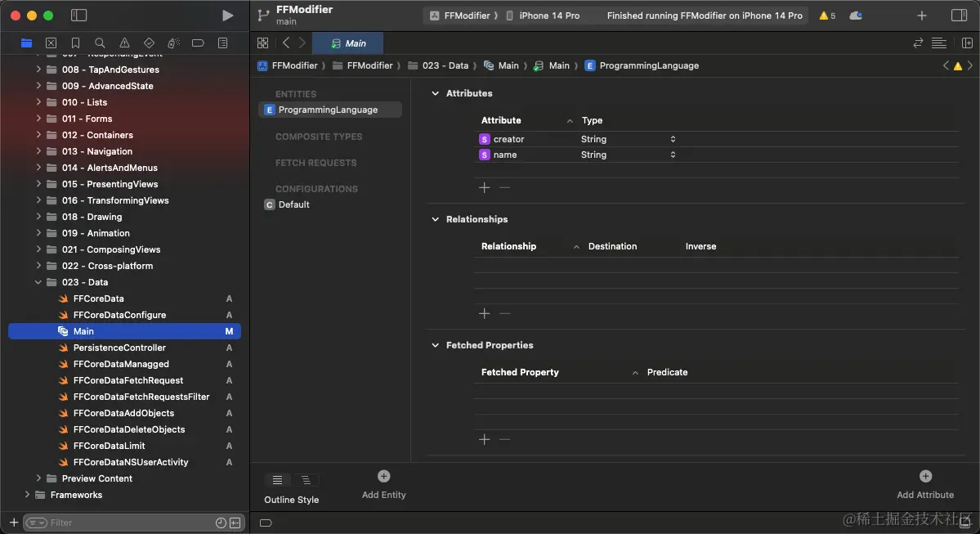Run the project with the play button
Image resolution: width=980 pixels, height=534 pixels.
click(x=227, y=16)
